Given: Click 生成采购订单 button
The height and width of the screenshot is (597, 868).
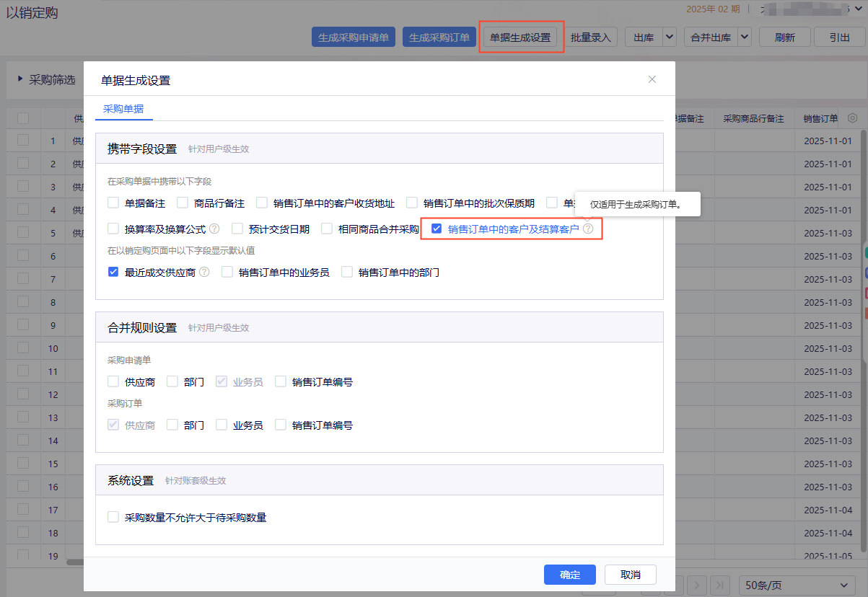Looking at the screenshot, I should (439, 37).
